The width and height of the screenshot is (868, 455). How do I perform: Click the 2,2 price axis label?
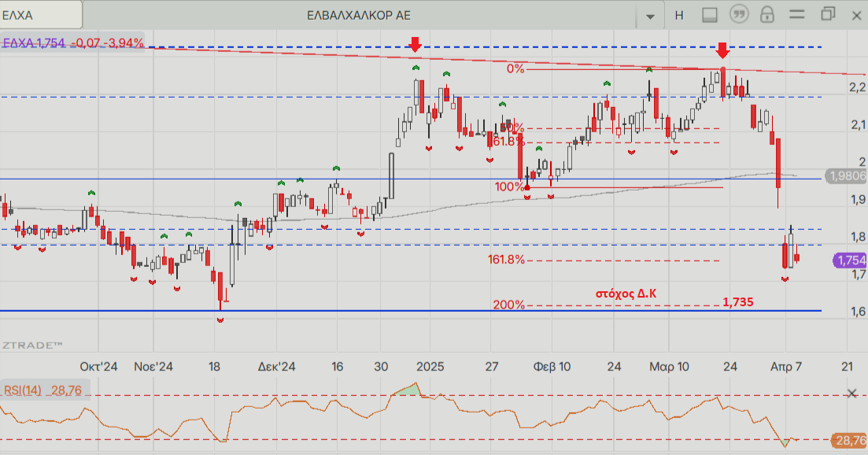(x=858, y=87)
